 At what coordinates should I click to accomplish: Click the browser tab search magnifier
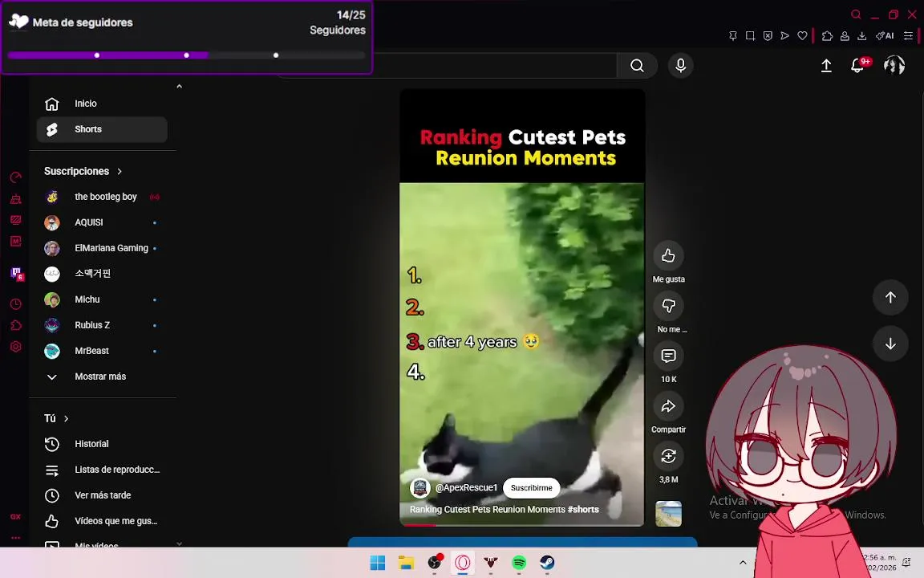856,14
